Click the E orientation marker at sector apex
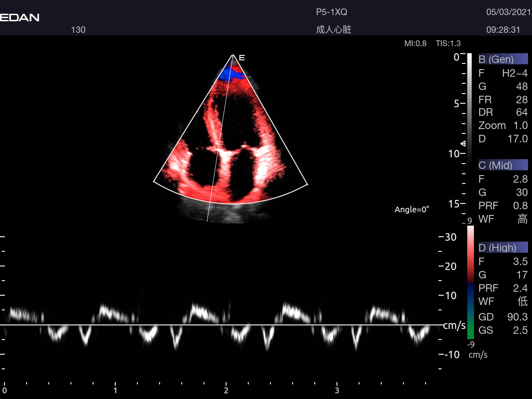This screenshot has height=399, width=532. pyautogui.click(x=242, y=58)
